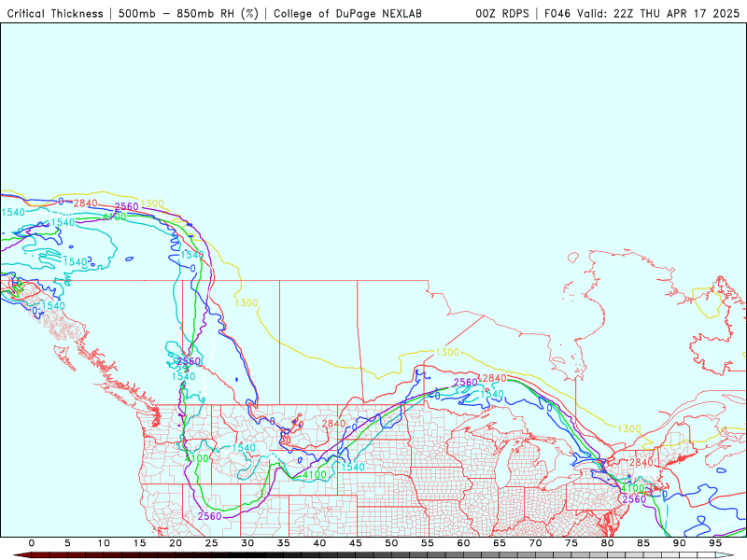Click the 0 tick label on the color scale
747x560 pixels.
coord(32,543)
